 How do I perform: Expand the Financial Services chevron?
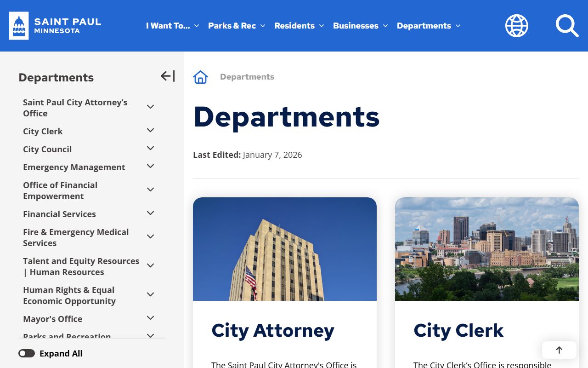(150, 213)
